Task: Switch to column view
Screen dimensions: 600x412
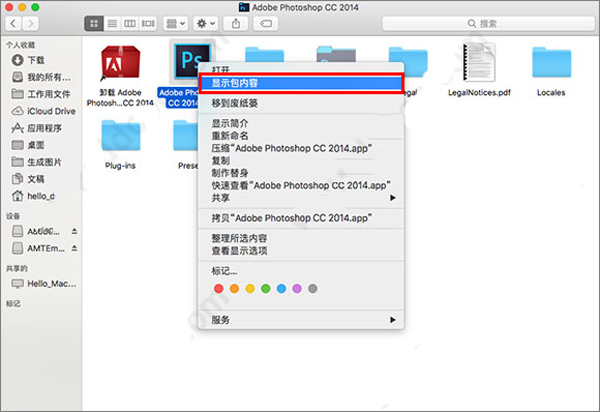Action: (x=130, y=24)
